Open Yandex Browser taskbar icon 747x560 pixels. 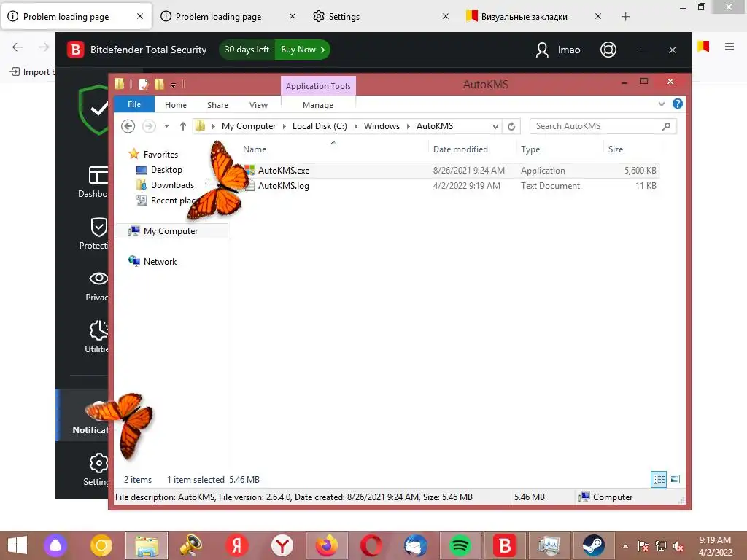point(282,545)
